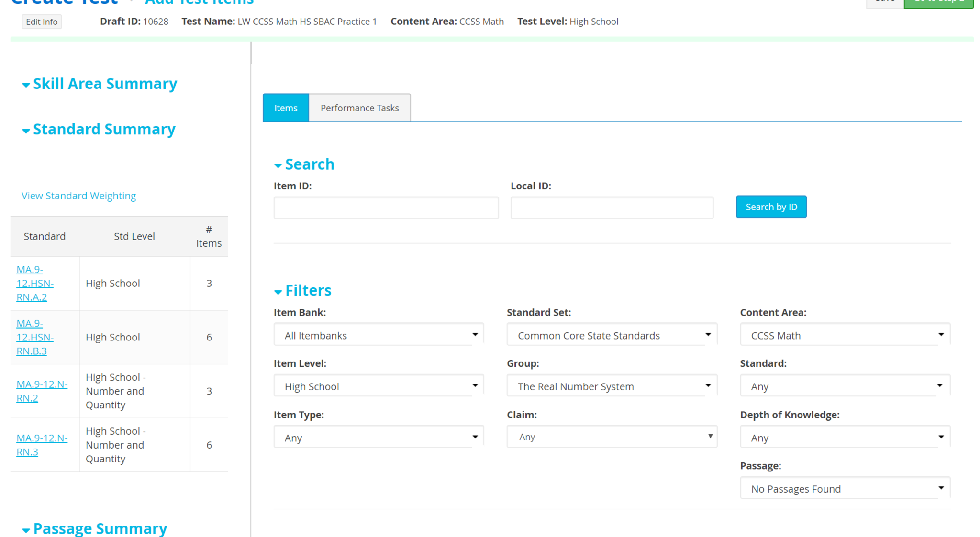Open the Group dropdown showing Real Number System
980x537 pixels.
tap(612, 386)
